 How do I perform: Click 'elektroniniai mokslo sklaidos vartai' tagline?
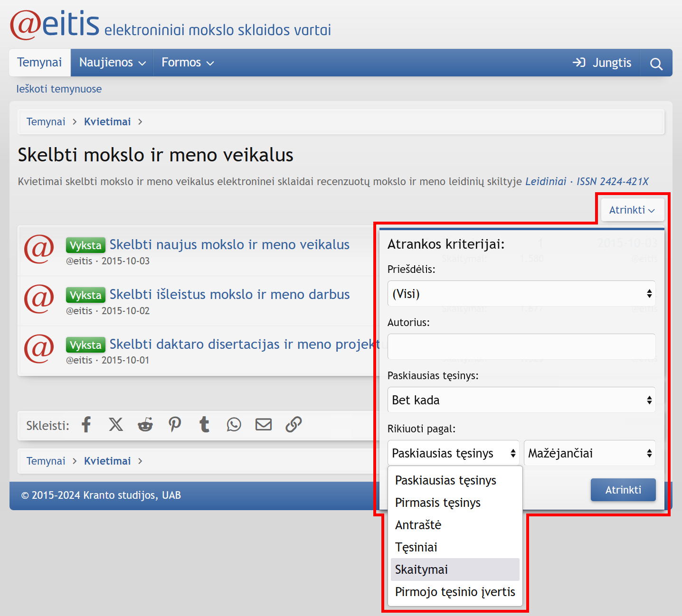(218, 30)
